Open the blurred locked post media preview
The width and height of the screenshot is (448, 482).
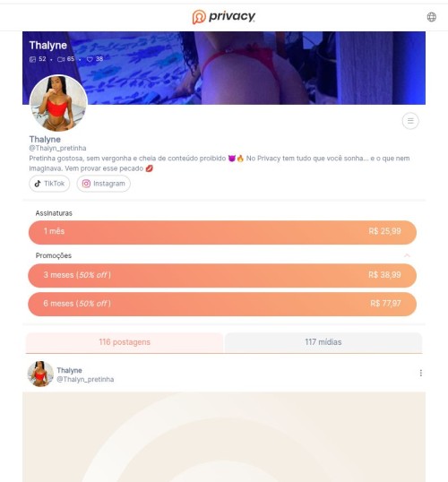tap(224, 437)
